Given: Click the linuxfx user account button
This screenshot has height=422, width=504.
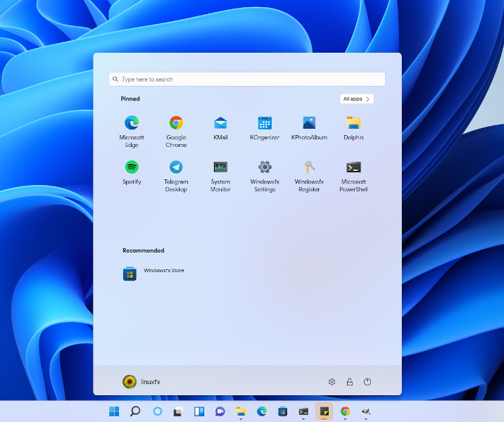Looking at the screenshot, I should pos(141,382).
